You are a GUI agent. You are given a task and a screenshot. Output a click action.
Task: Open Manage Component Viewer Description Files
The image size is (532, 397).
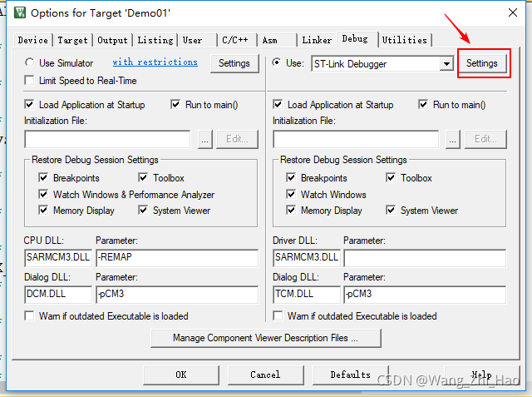point(266,338)
